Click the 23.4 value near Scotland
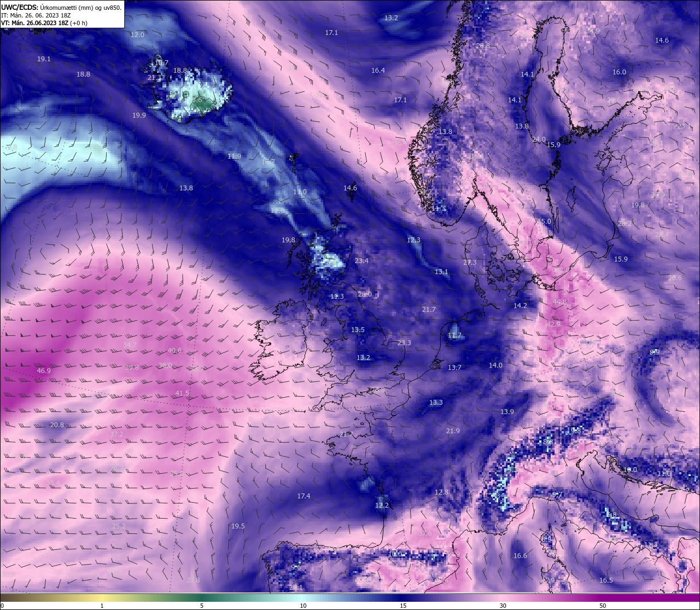Viewport: 700px width, 610px height. (361, 261)
